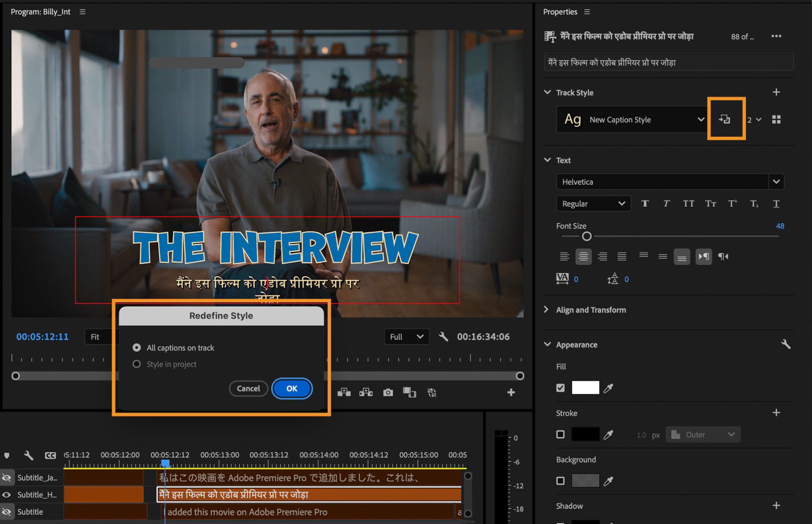The image size is (812, 524).
Task: Click the CC captions icon in the timeline
Action: click(x=50, y=455)
